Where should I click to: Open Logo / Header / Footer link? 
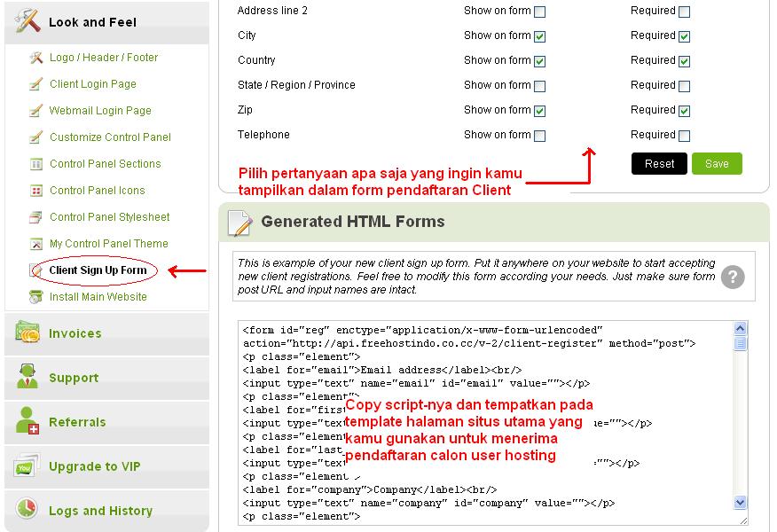(x=104, y=58)
